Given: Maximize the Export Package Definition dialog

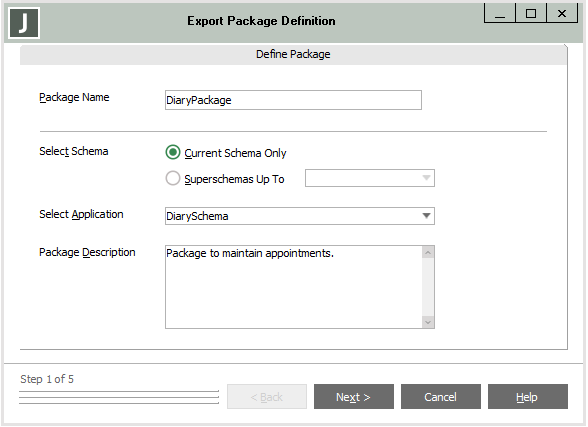Looking at the screenshot, I should pos(531,13).
